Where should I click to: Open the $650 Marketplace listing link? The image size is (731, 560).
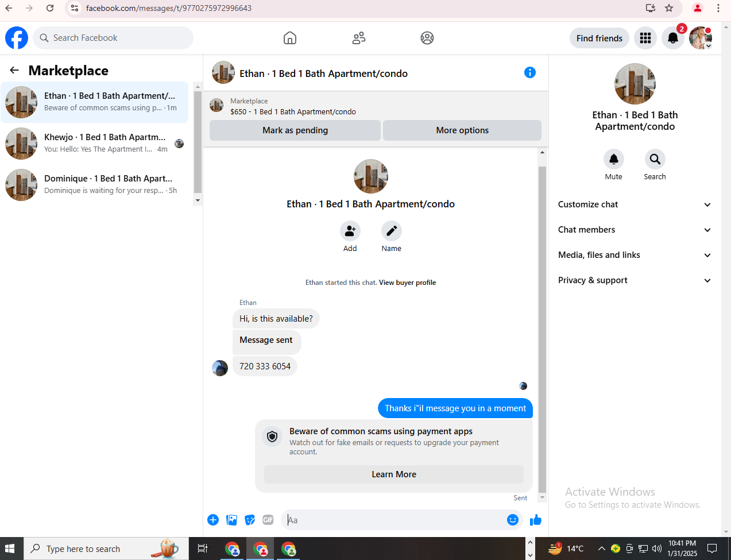point(293,112)
